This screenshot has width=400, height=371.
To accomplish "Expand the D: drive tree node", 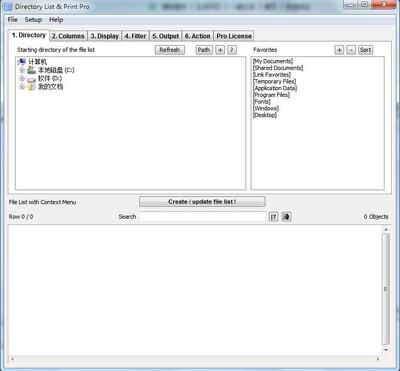I will tap(22, 79).
